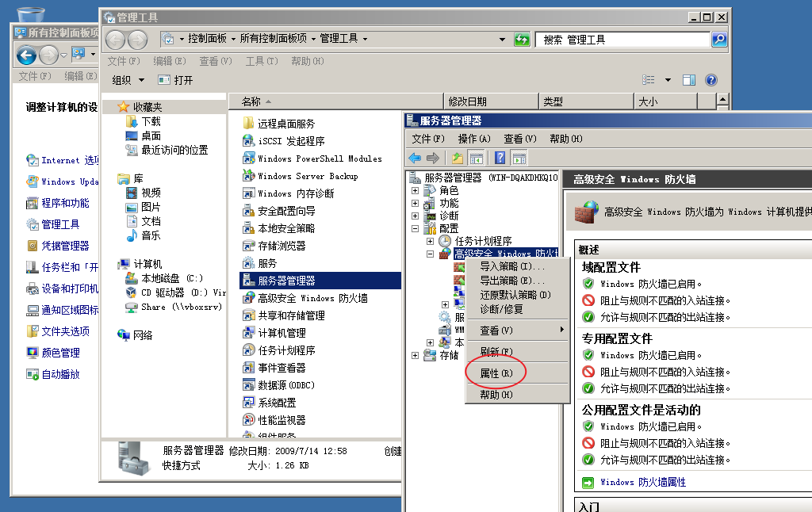Image resolution: width=812 pixels, height=512 pixels.
Task: Expand 功能 node in Server Manager tree
Action: (415, 204)
